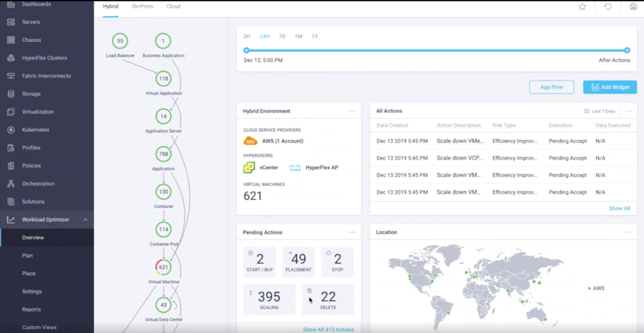Click the Risk Type column header
The height and width of the screenshot is (333, 644).
tap(504, 126)
